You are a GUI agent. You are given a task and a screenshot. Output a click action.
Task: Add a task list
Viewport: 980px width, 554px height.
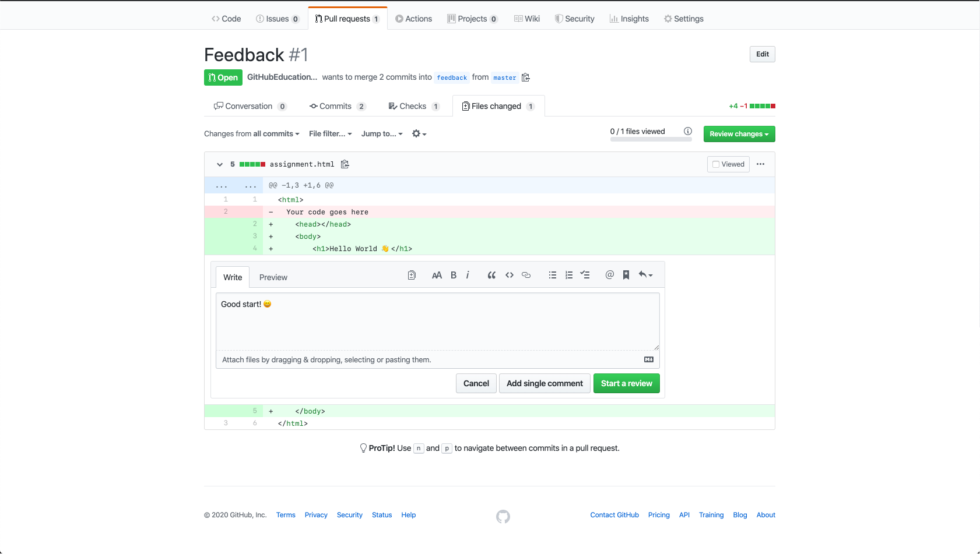(585, 276)
